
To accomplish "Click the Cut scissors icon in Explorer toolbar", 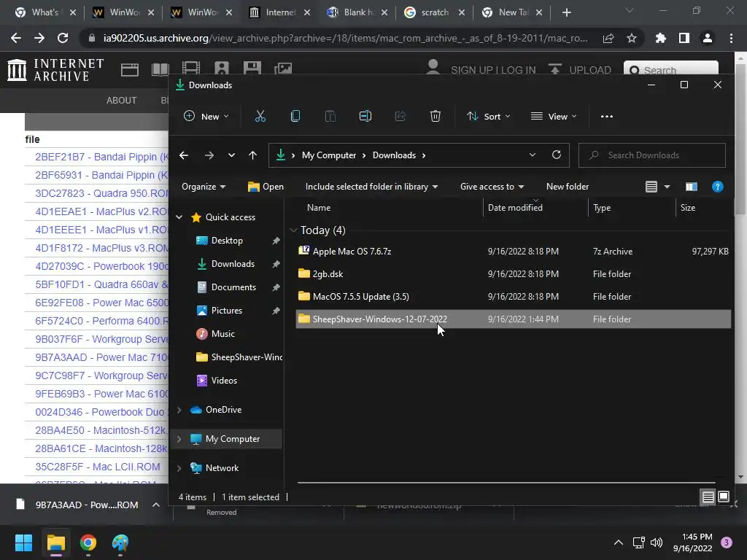I will pyautogui.click(x=260, y=116).
